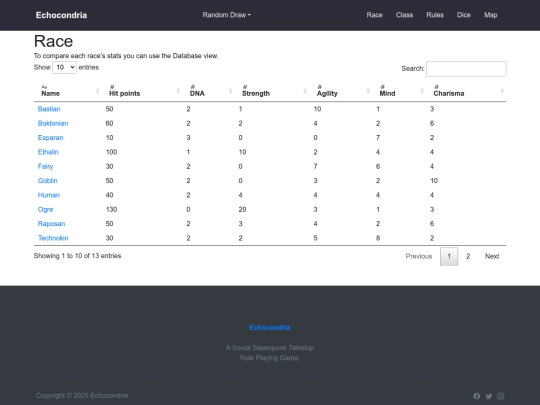
Task: Sort table by Charisma column arrows
Action: coord(502,91)
